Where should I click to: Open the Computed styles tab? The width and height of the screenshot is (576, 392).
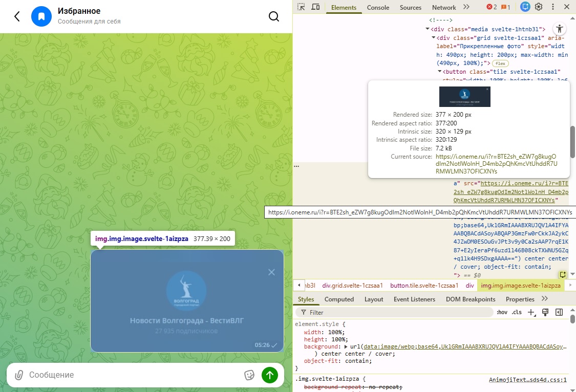click(339, 299)
